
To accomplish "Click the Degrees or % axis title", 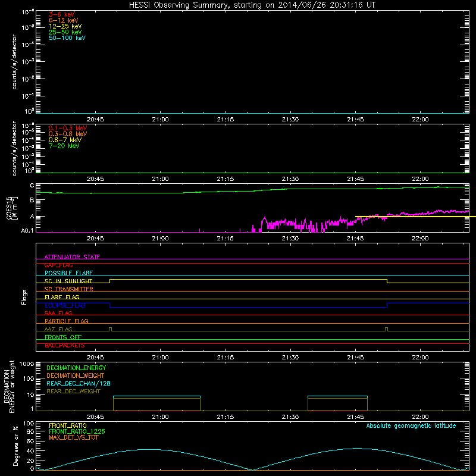I will (15, 446).
